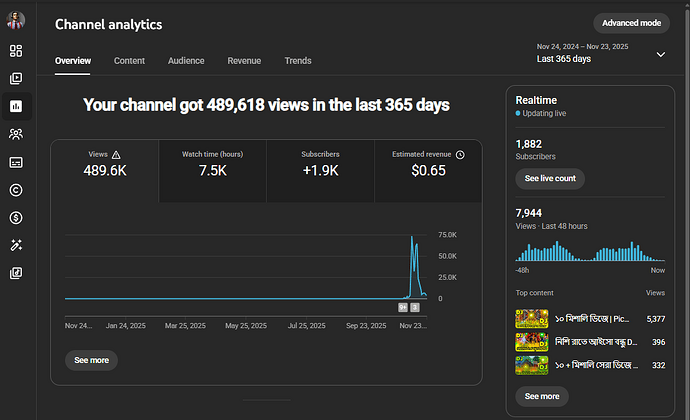Click the 9+ video marker on chart
Viewport: 690px width, 420px height.
(x=403, y=308)
